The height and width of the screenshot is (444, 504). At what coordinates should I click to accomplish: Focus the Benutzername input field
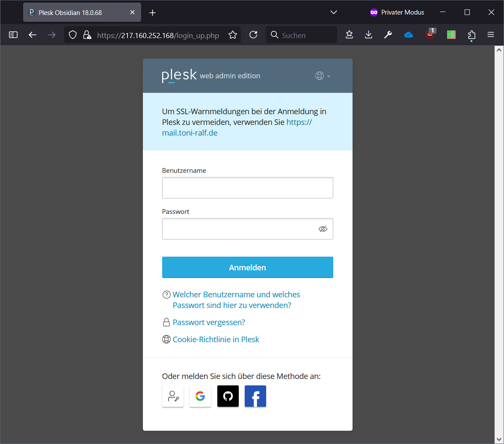(247, 188)
